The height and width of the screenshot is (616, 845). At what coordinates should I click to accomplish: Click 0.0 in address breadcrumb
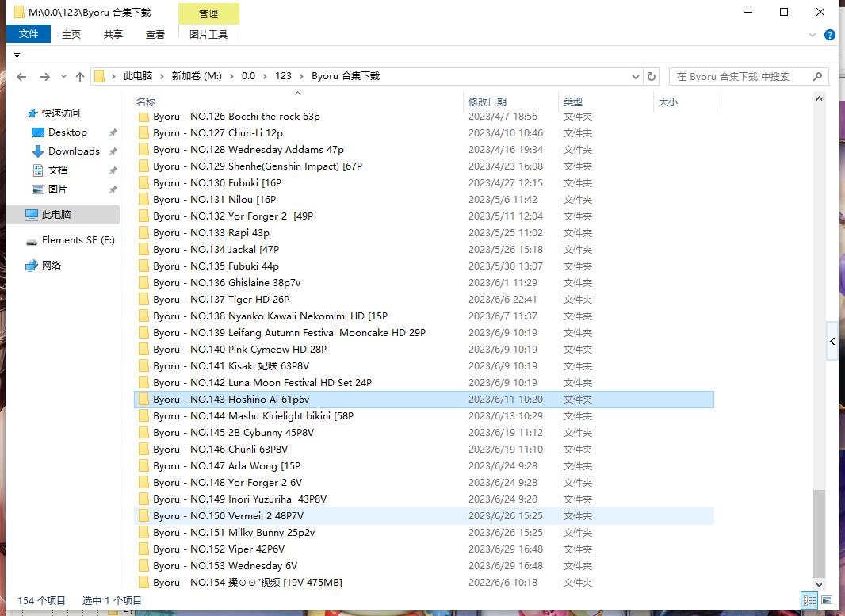(x=248, y=76)
